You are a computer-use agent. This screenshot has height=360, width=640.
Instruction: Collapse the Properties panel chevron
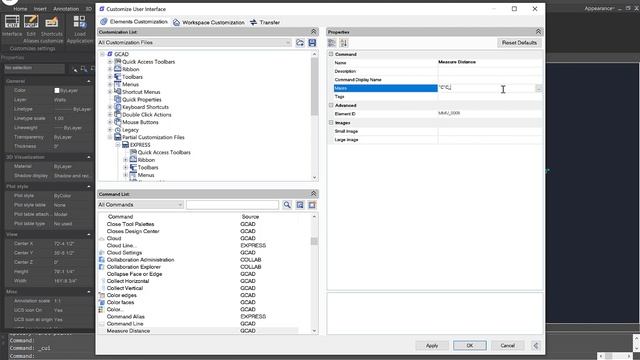tap(538, 32)
